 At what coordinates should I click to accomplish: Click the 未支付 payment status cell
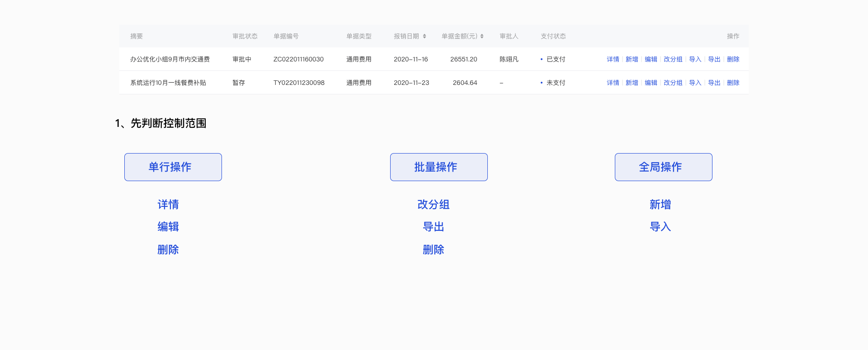[553, 83]
